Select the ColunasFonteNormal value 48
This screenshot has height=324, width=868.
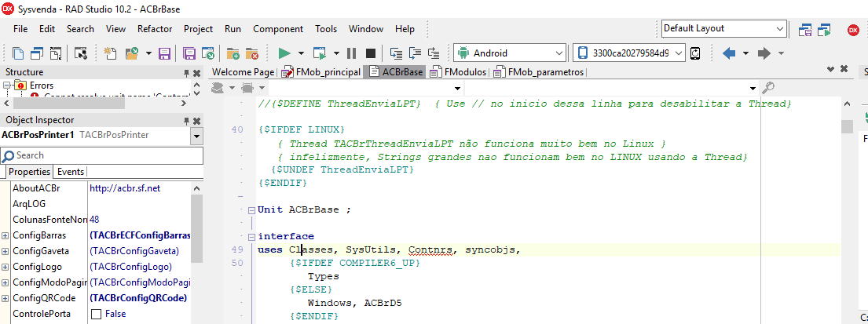94,220
